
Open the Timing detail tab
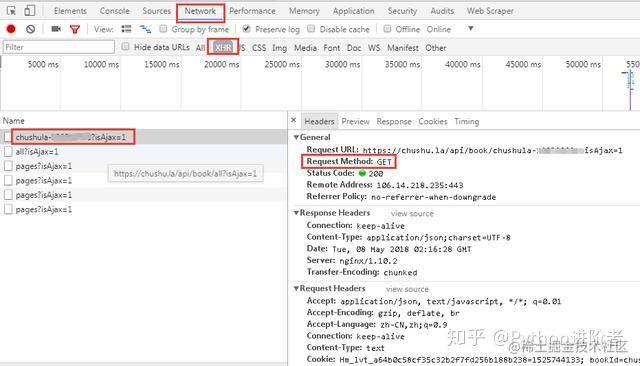467,121
